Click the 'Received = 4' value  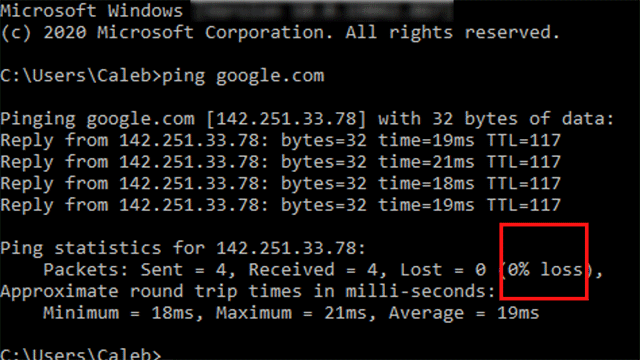click(318, 270)
